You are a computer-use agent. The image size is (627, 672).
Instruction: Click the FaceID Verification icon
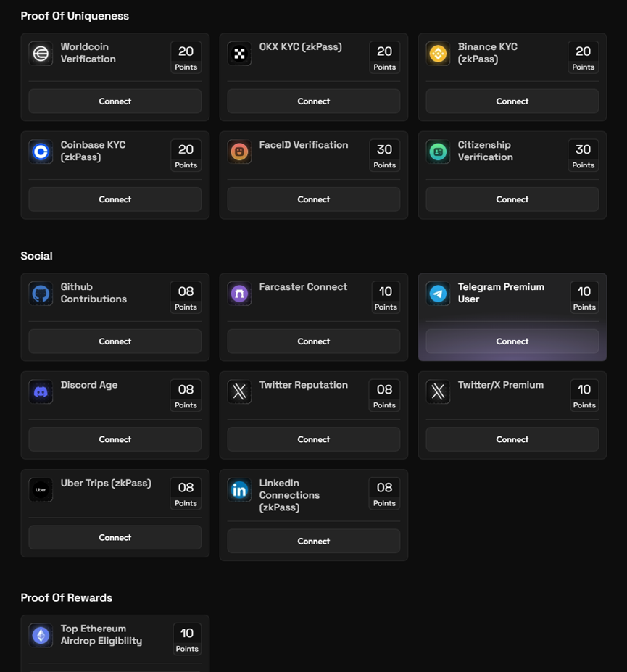pyautogui.click(x=239, y=152)
